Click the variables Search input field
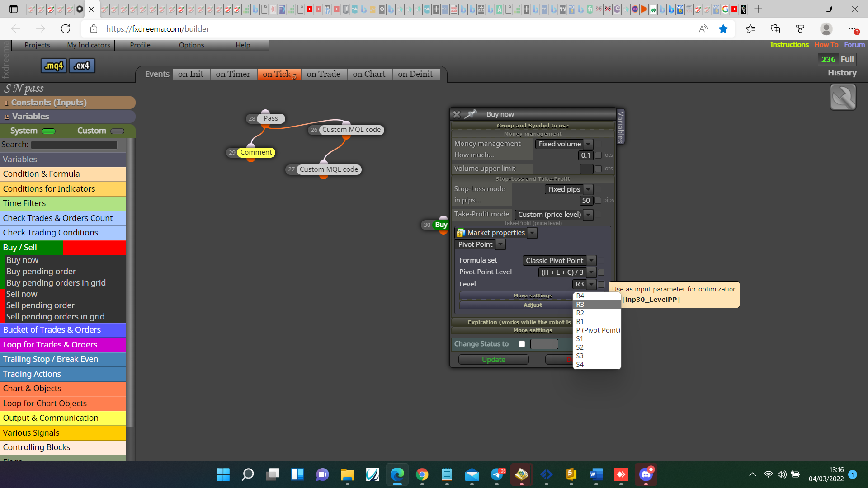Screen dimensions: 868x488 coord(74,145)
